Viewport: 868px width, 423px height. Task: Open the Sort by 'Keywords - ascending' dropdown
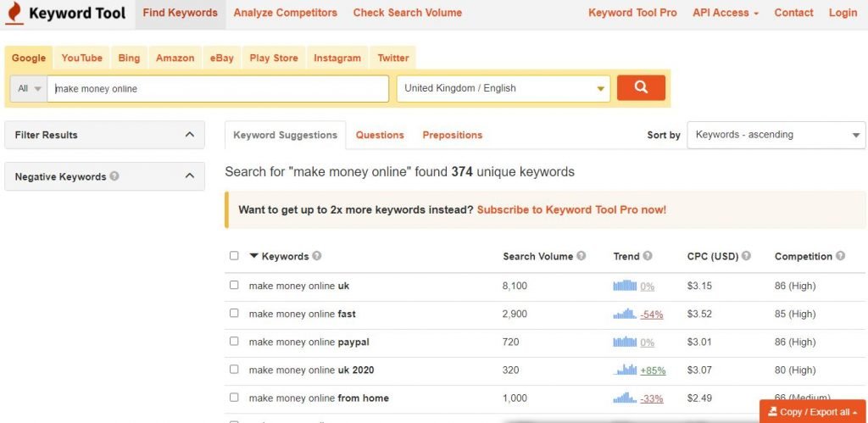coord(776,135)
